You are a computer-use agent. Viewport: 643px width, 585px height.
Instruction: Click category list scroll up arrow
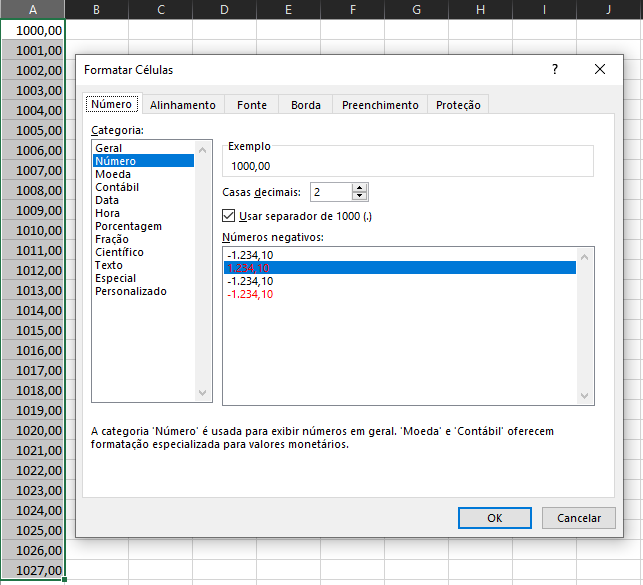pyautogui.click(x=202, y=150)
